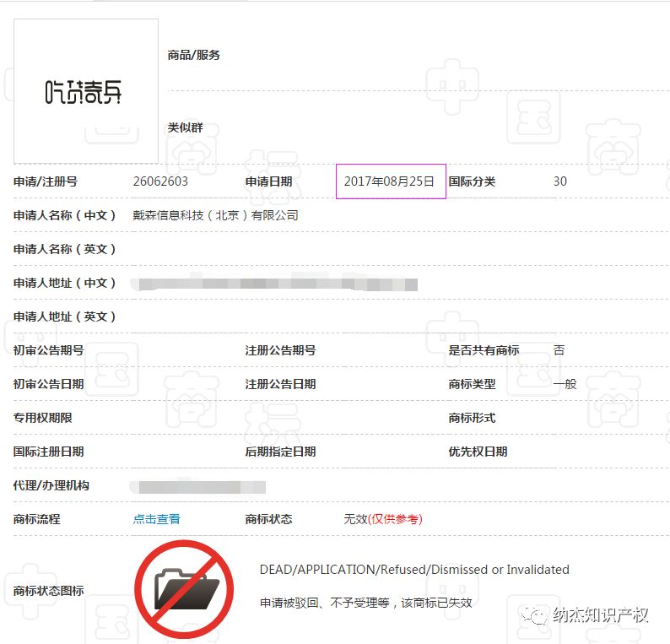Click the 商标流程 label
Viewport: 670px width, 644px height.
[x=37, y=519]
